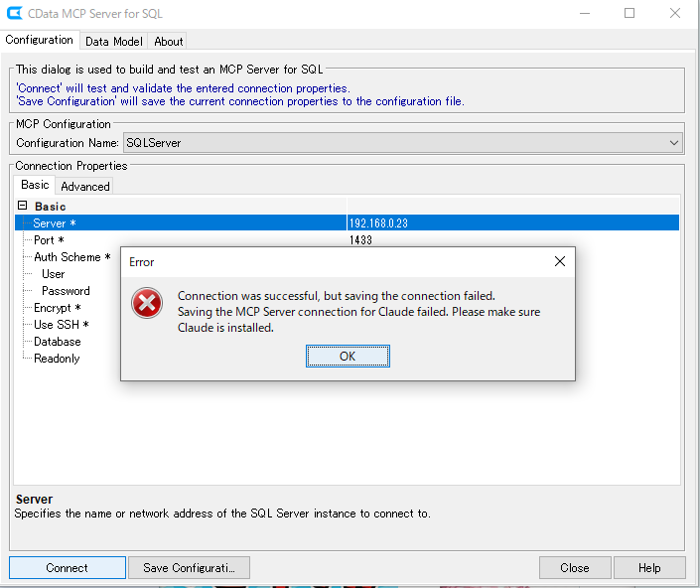Select the Password property row

coord(66,291)
